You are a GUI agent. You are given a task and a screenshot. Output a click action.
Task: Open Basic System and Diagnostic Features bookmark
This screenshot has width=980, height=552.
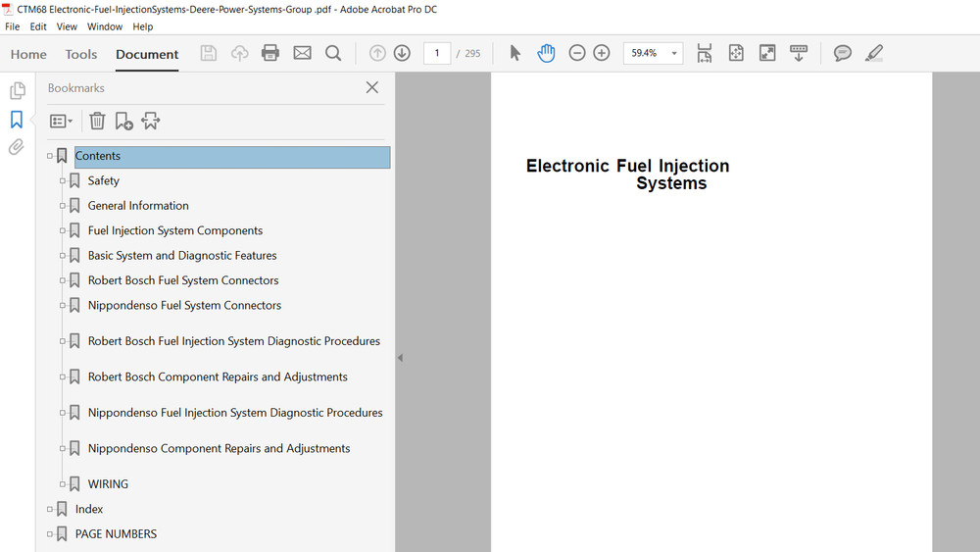coord(182,256)
